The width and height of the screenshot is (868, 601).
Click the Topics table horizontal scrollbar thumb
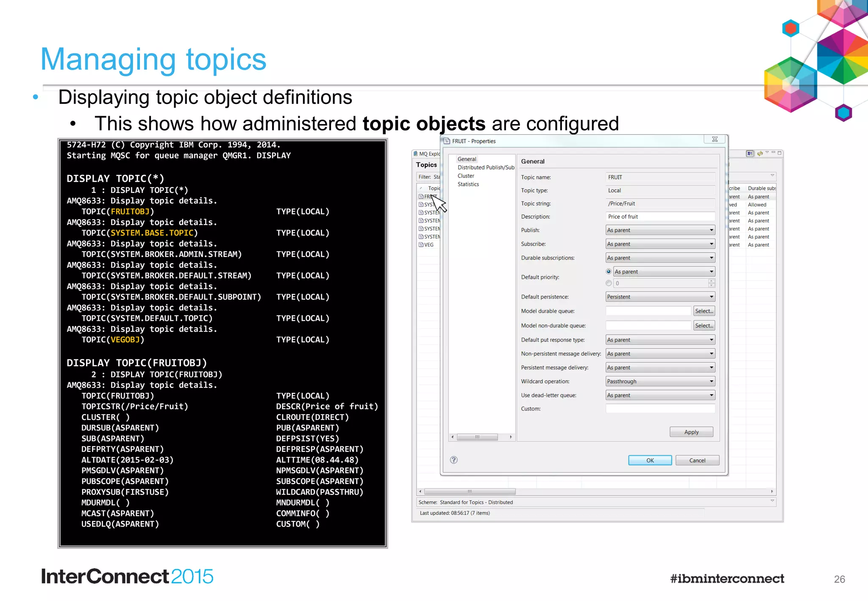pos(470,491)
